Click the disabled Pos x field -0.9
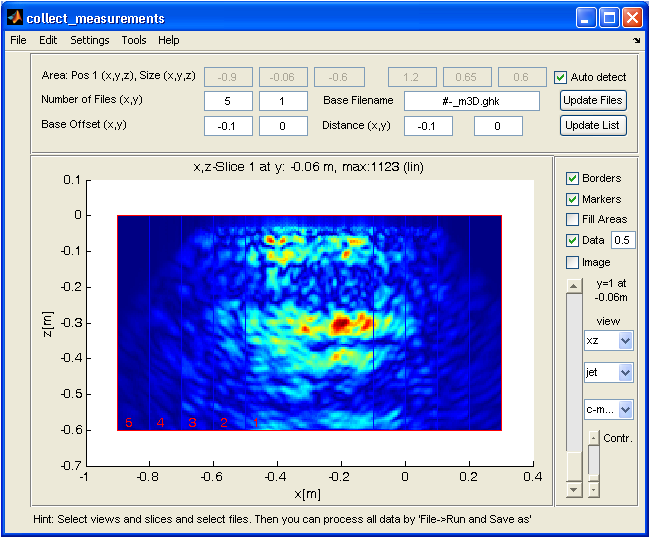The height and width of the screenshot is (538, 650). [x=228, y=77]
